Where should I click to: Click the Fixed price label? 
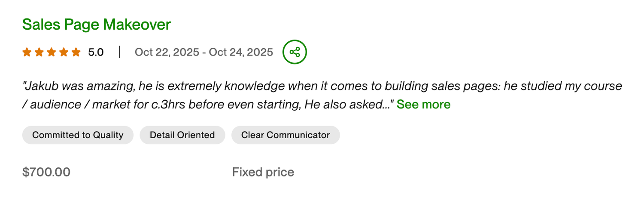coord(263,172)
